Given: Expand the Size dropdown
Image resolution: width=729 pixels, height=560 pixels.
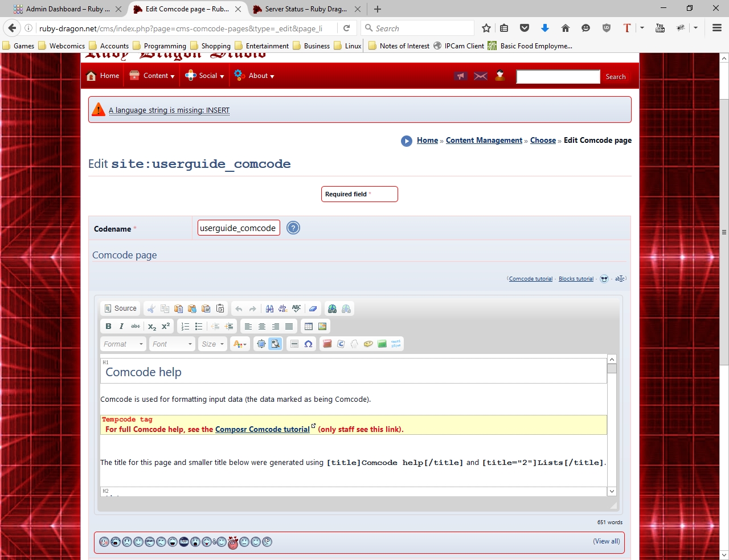Looking at the screenshot, I should click(x=212, y=344).
